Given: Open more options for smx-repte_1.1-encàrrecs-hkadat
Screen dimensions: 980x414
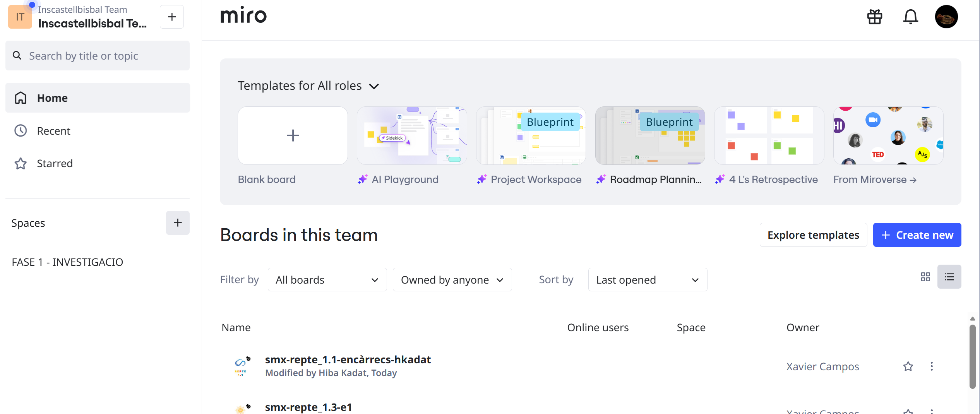Looking at the screenshot, I should click(x=932, y=366).
